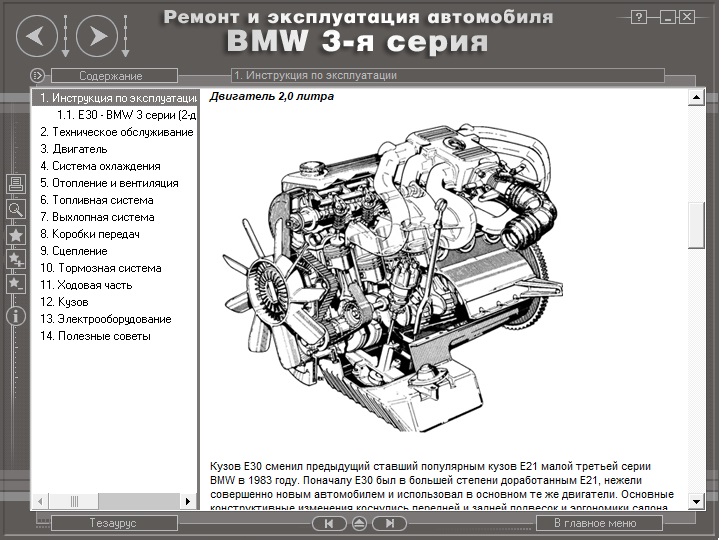Go forward with the right arrow button

point(97,36)
